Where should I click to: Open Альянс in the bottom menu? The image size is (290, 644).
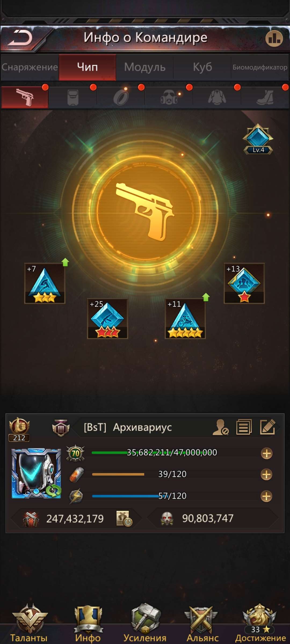pyautogui.click(x=202, y=623)
